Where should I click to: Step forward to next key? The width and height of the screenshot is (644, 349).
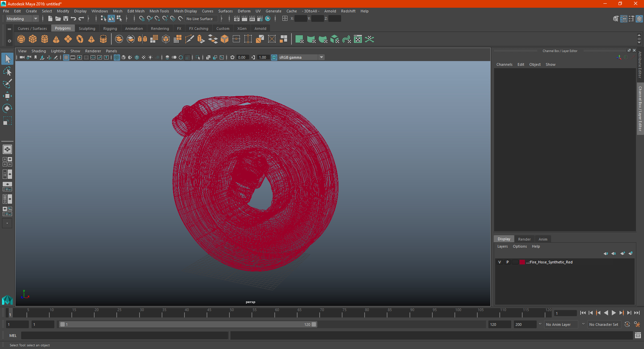[622, 313]
